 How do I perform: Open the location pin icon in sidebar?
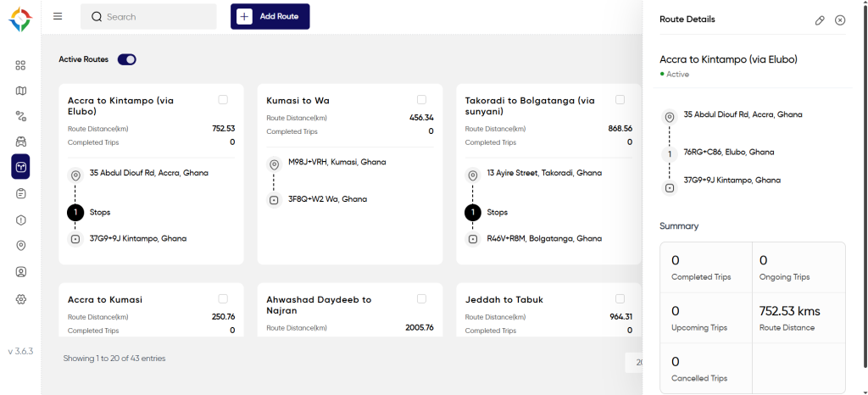tap(20, 245)
